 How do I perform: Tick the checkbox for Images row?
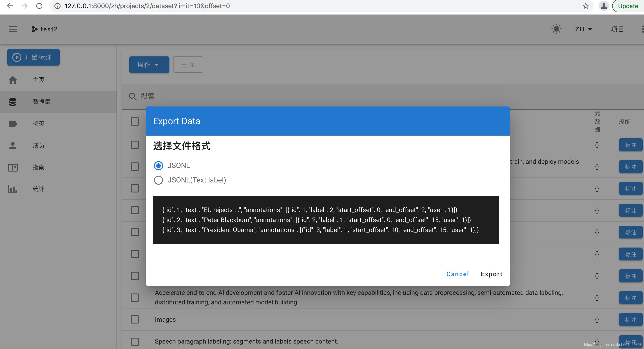pos(135,319)
